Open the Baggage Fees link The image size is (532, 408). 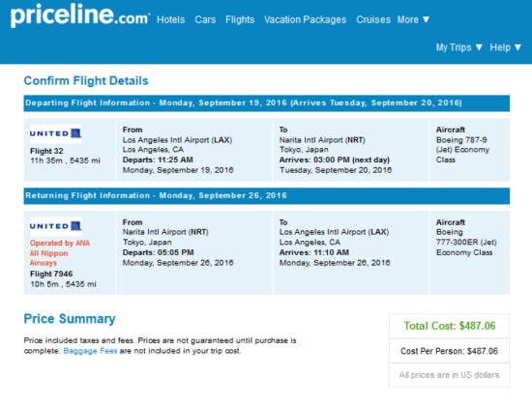(x=90, y=351)
